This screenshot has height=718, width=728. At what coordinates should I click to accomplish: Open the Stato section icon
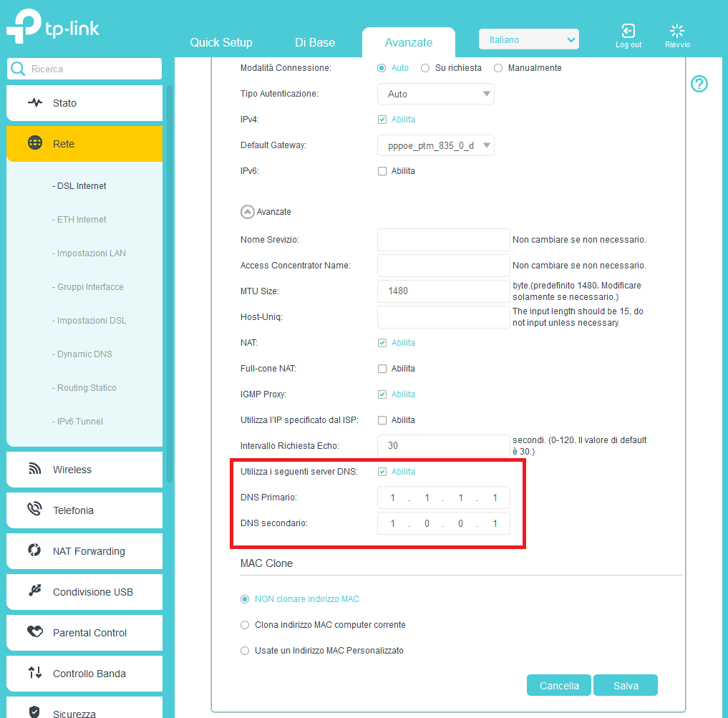click(35, 103)
